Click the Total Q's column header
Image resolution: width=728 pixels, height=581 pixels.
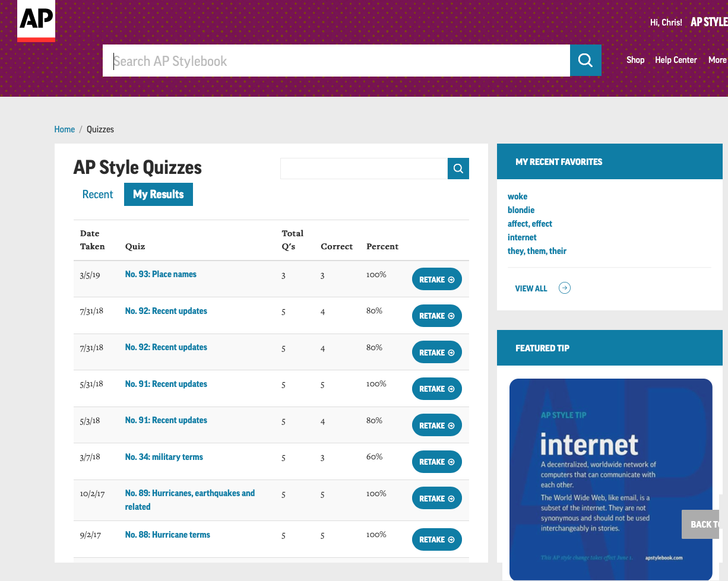tap(292, 240)
